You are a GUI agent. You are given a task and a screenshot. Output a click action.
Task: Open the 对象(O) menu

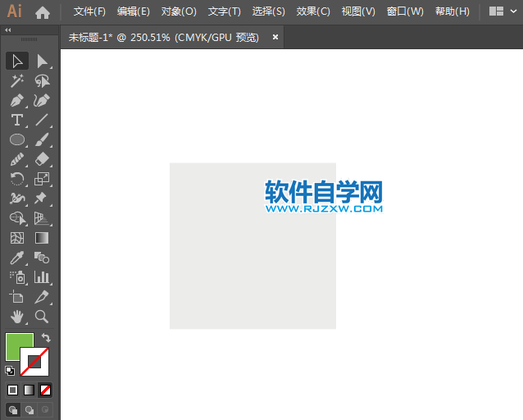[x=179, y=11]
